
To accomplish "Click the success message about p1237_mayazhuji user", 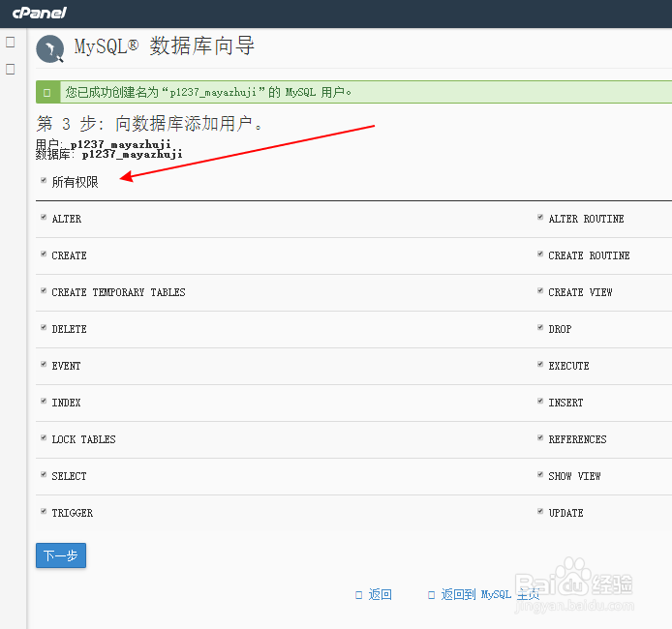I will pos(208,92).
